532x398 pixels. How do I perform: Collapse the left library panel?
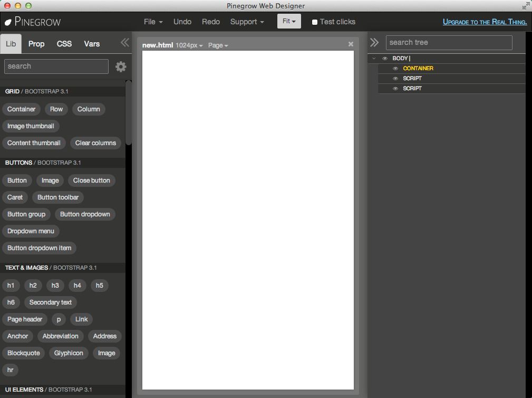(125, 42)
